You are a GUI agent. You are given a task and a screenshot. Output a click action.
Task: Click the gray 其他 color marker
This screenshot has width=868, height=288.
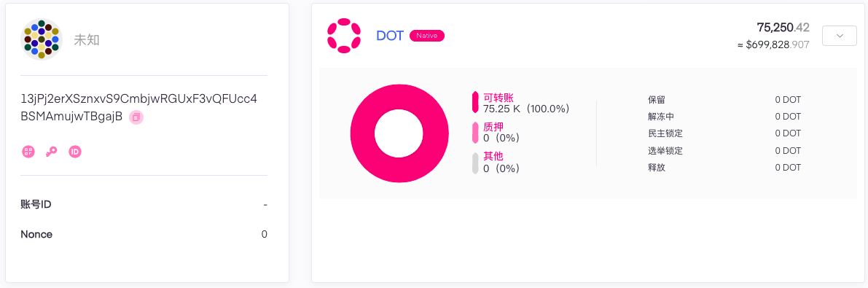[x=475, y=163]
